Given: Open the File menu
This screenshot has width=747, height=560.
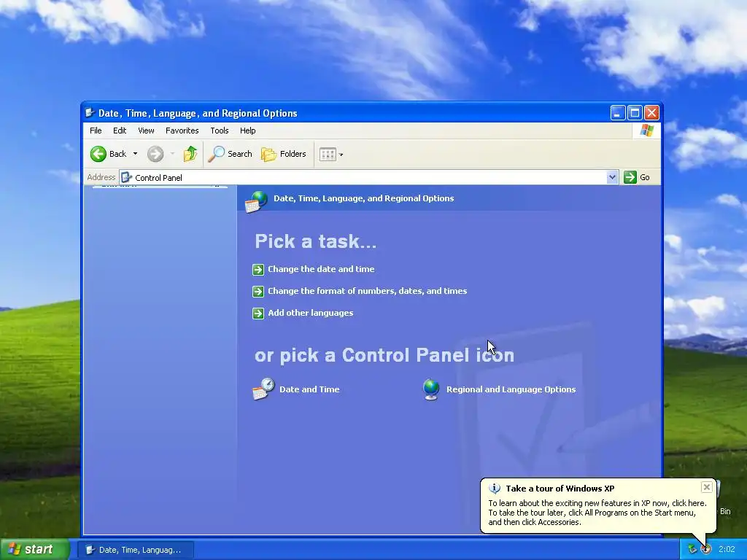Looking at the screenshot, I should coord(96,131).
